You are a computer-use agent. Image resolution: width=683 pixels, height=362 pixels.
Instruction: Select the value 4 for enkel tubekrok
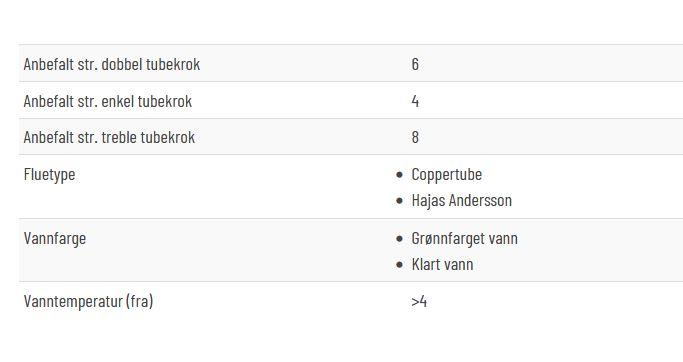415,101
